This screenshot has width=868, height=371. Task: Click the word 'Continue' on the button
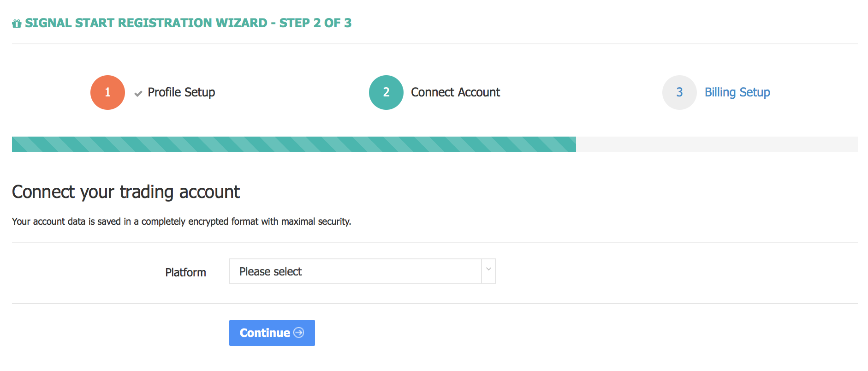click(x=265, y=333)
